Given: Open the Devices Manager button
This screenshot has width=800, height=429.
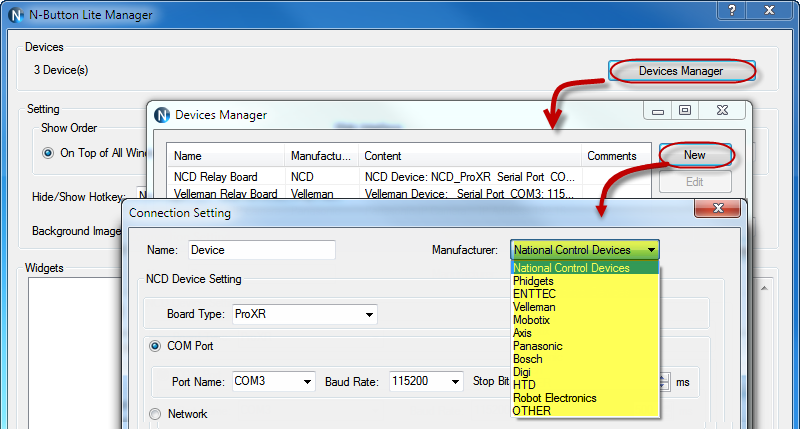Looking at the screenshot, I should pyautogui.click(x=682, y=71).
